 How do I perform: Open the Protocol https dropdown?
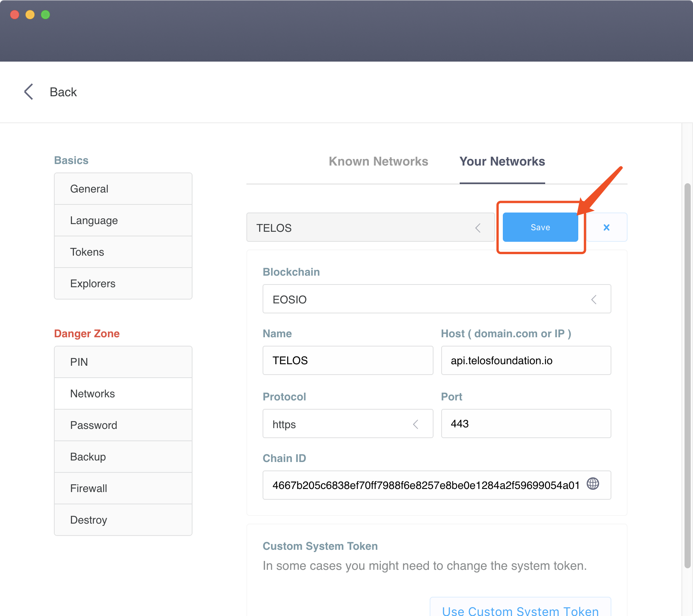pos(348,424)
